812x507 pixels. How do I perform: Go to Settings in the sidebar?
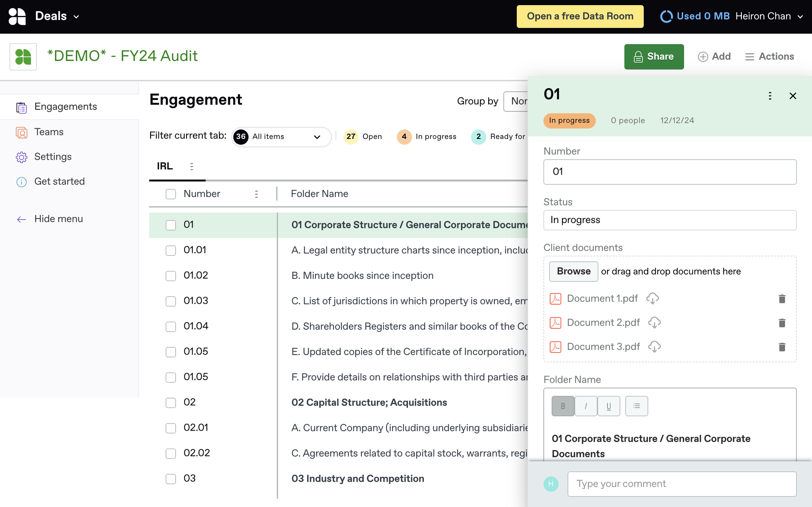[53, 156]
